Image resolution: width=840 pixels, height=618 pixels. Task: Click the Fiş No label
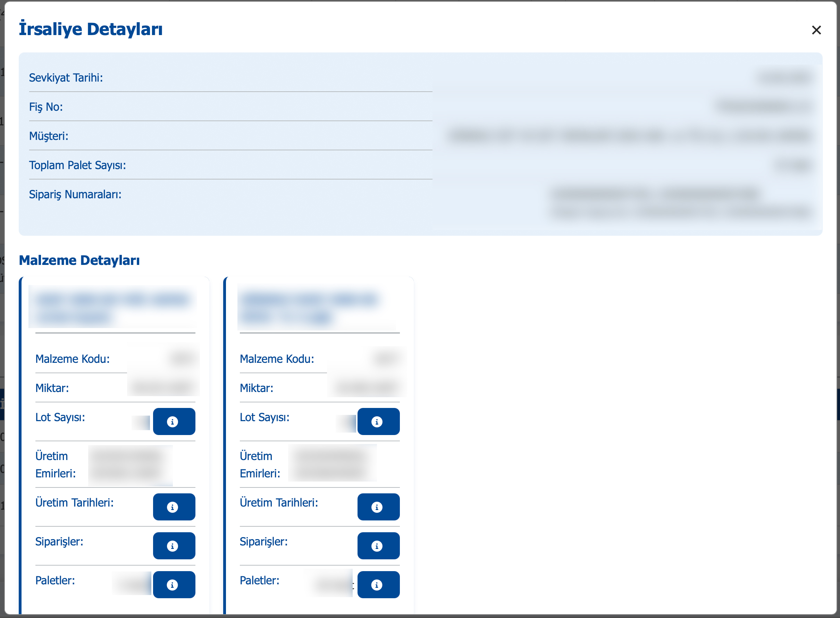click(46, 107)
